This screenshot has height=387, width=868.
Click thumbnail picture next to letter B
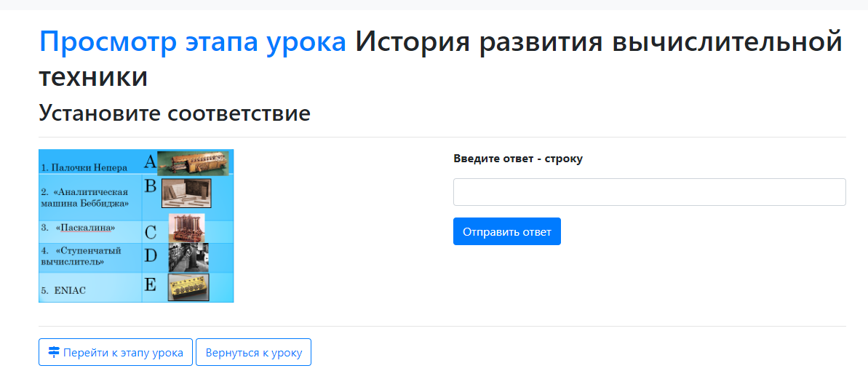[x=186, y=193]
